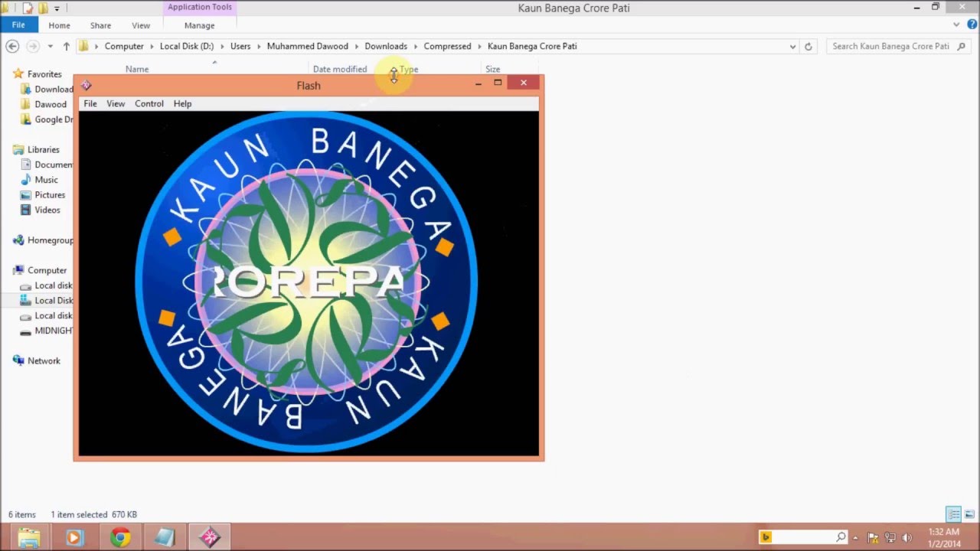Open the network status tray icon
Screen dimensions: 980x551
[890, 538]
